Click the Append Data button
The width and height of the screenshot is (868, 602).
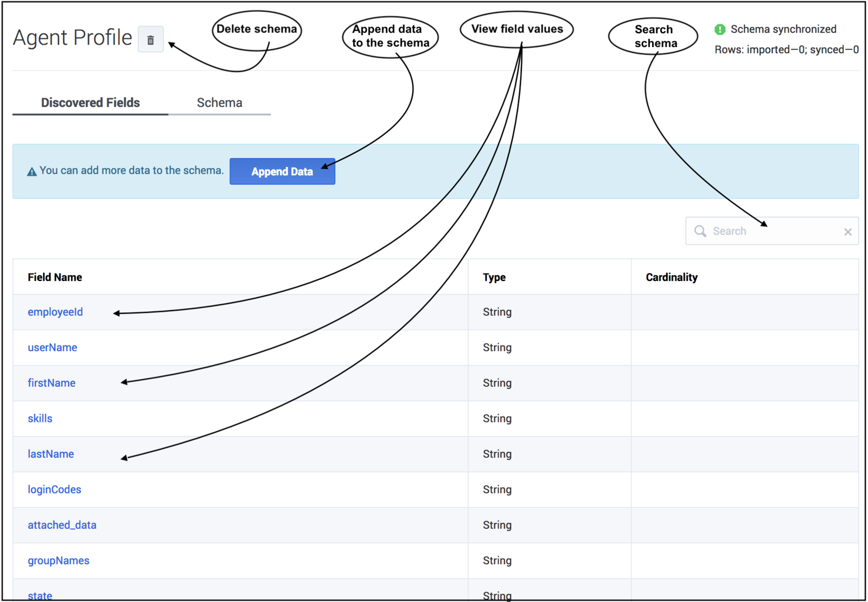[x=282, y=171]
